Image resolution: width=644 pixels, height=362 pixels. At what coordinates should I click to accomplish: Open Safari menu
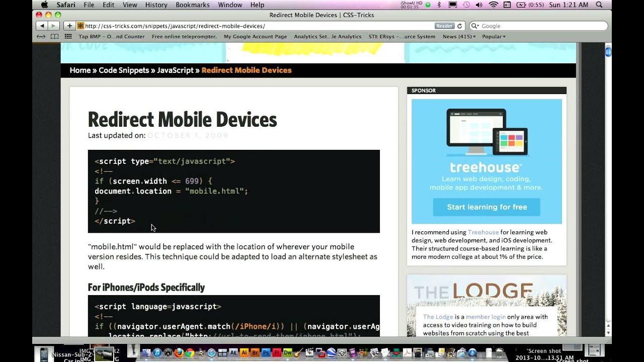(66, 5)
